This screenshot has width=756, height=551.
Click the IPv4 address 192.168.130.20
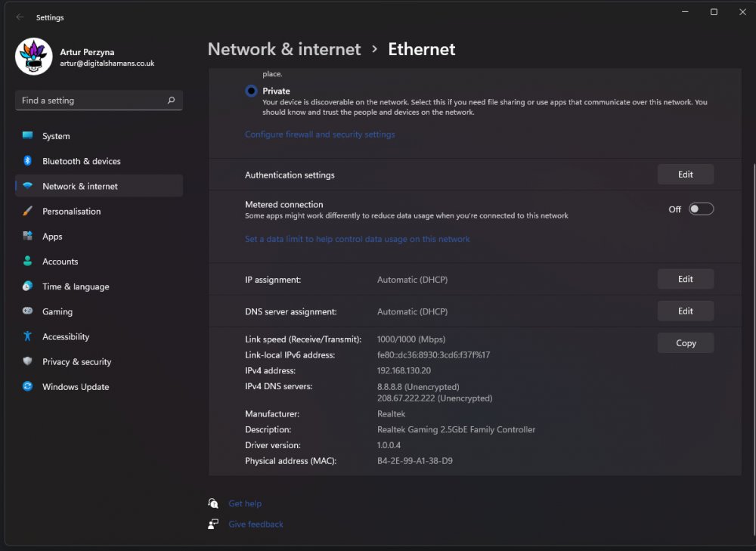[404, 370]
